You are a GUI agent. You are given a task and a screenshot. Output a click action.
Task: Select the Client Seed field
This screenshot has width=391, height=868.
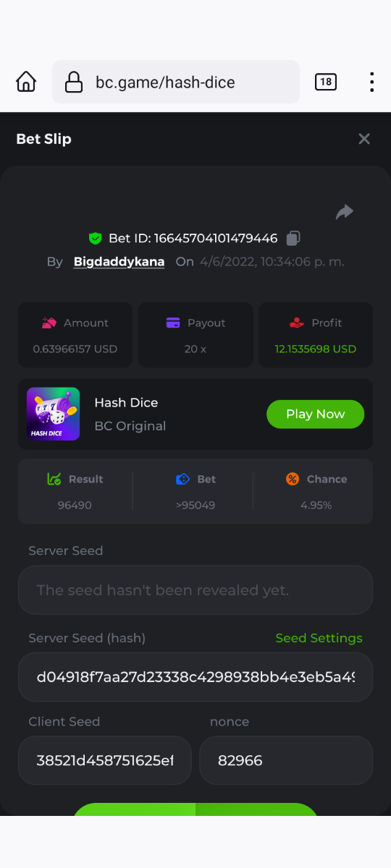(105, 760)
